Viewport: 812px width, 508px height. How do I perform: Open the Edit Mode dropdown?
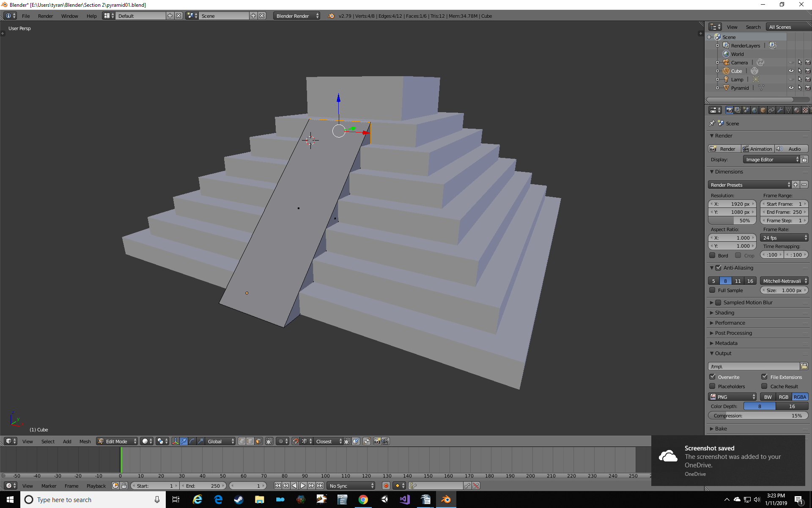(117, 441)
